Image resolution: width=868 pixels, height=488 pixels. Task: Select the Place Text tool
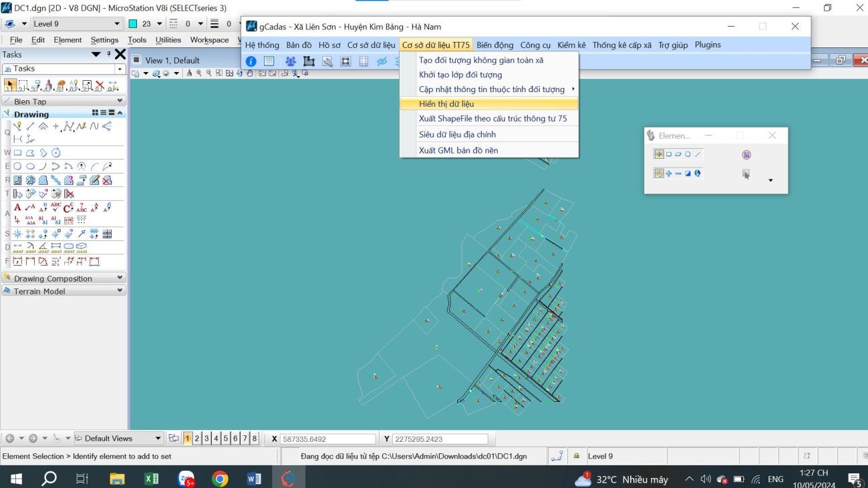[x=18, y=208]
